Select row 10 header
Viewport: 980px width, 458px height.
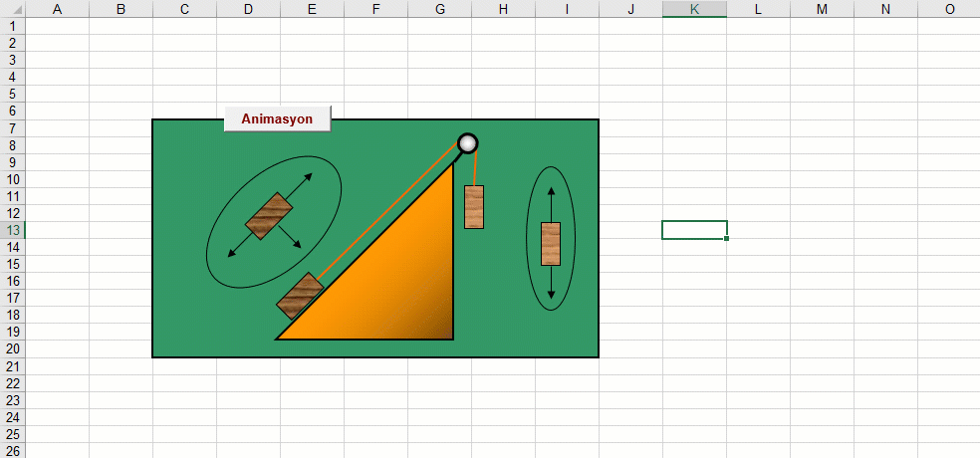[x=13, y=178]
